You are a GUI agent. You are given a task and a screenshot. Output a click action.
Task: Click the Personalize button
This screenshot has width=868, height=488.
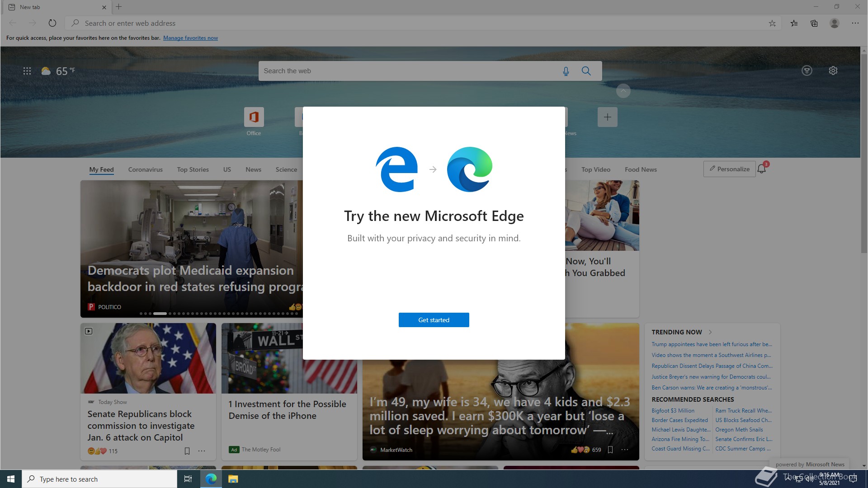[x=729, y=169]
